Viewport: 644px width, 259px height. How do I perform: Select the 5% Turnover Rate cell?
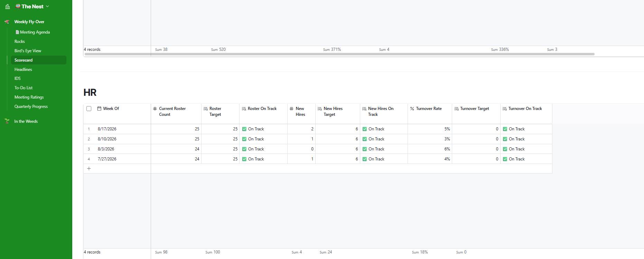point(430,129)
